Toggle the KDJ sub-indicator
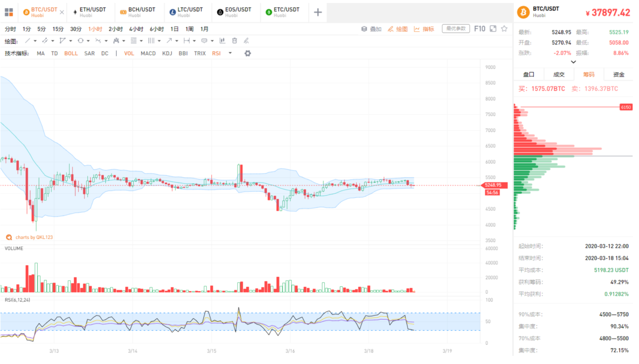The width and height of the screenshot is (639, 364). (x=167, y=54)
